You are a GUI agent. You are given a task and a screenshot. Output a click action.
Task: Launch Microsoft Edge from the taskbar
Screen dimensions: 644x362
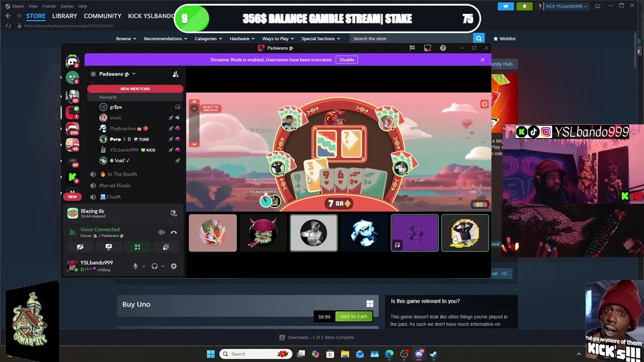click(389, 354)
